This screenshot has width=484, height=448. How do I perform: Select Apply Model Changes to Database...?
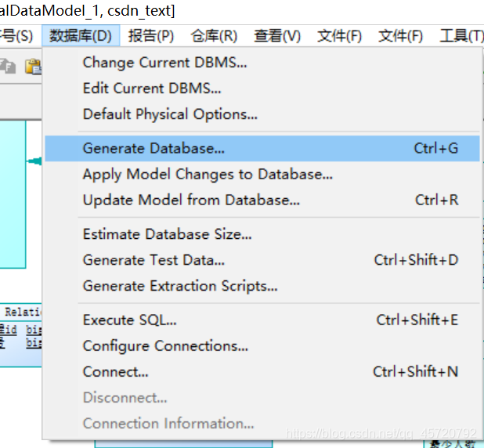pos(262,175)
